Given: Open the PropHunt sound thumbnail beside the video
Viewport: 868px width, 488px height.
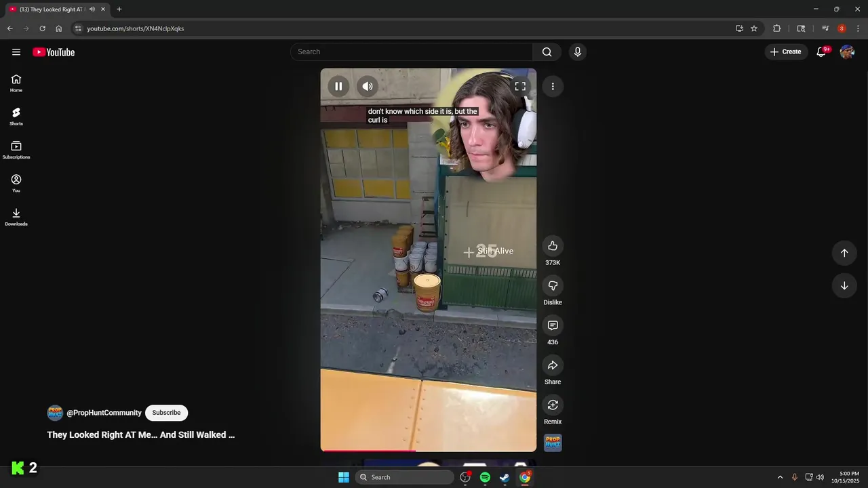Looking at the screenshot, I should (553, 443).
